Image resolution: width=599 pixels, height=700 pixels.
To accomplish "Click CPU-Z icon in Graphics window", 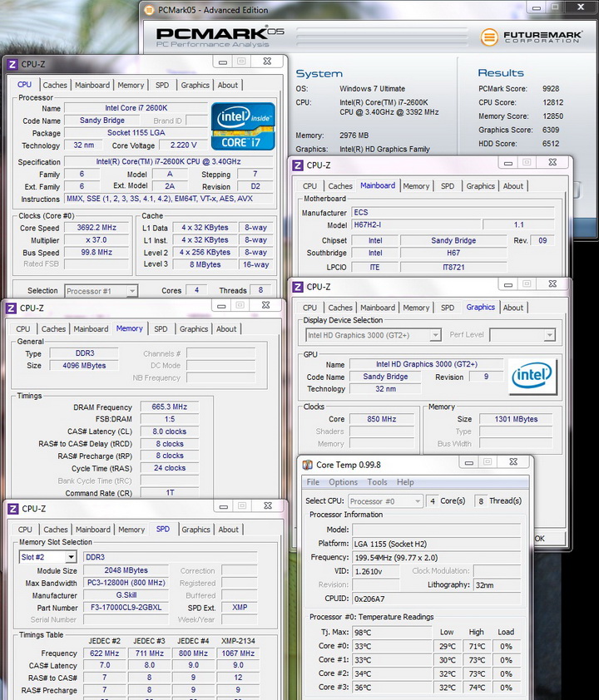I will (x=298, y=287).
